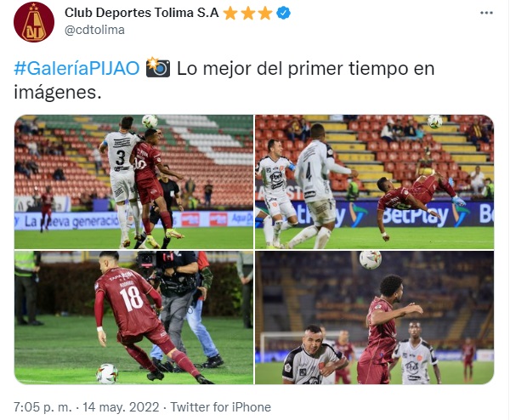Click the word imágenes in tweet
510x420 pixels.
coord(55,93)
